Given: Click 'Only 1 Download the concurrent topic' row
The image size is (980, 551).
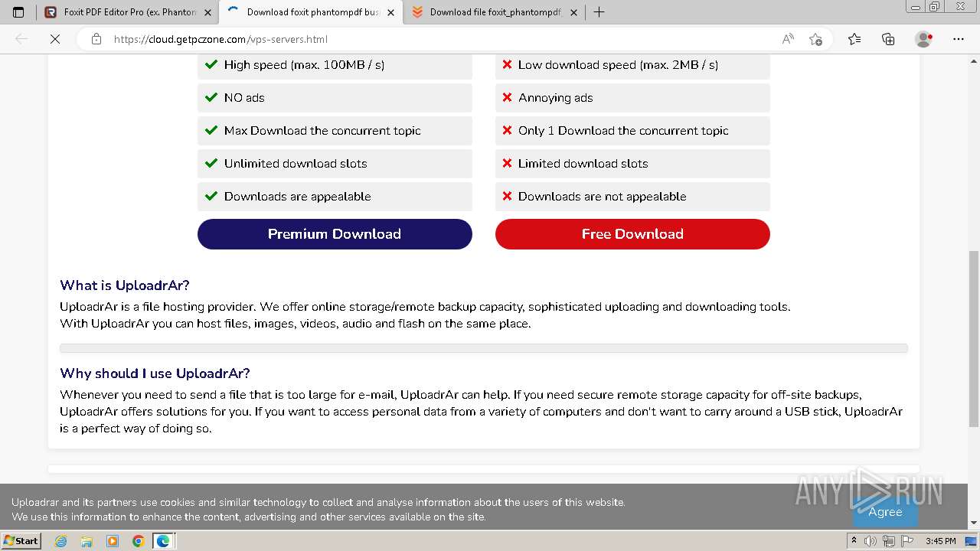Looking at the screenshot, I should pyautogui.click(x=632, y=131).
